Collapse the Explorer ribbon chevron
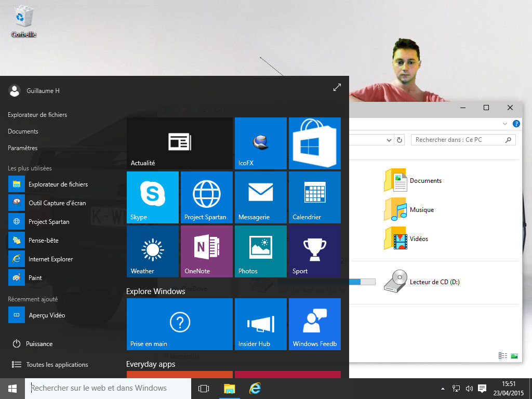This screenshot has width=532, height=399. tap(504, 124)
